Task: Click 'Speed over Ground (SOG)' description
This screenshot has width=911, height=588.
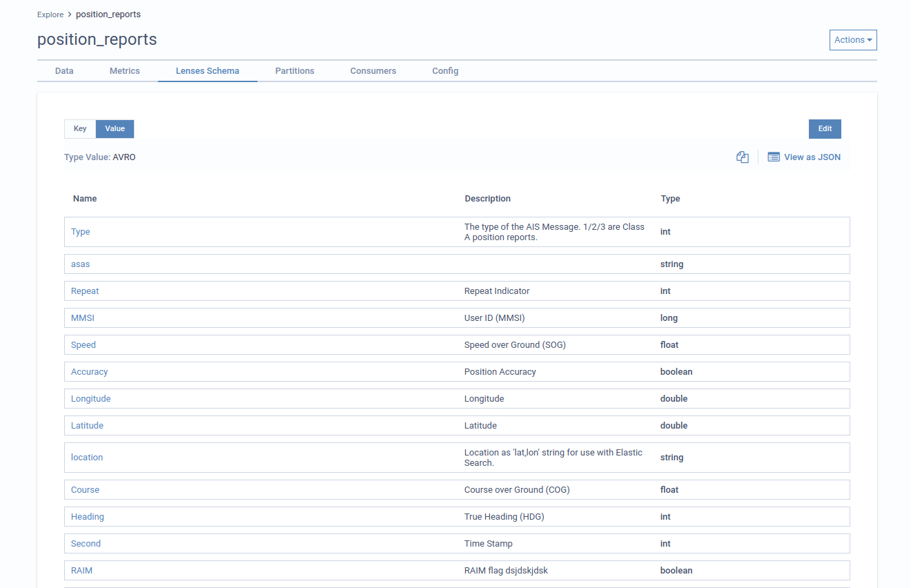Action: 515,345
